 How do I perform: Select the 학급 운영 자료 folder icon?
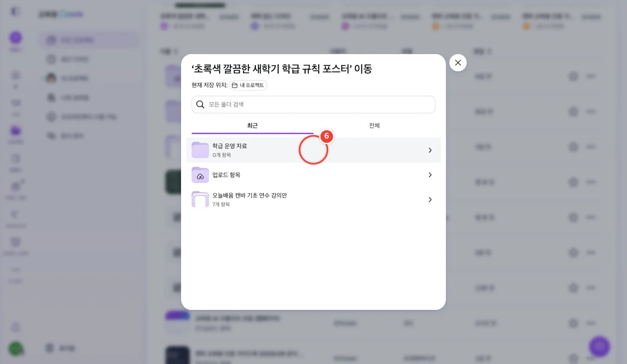coord(200,150)
